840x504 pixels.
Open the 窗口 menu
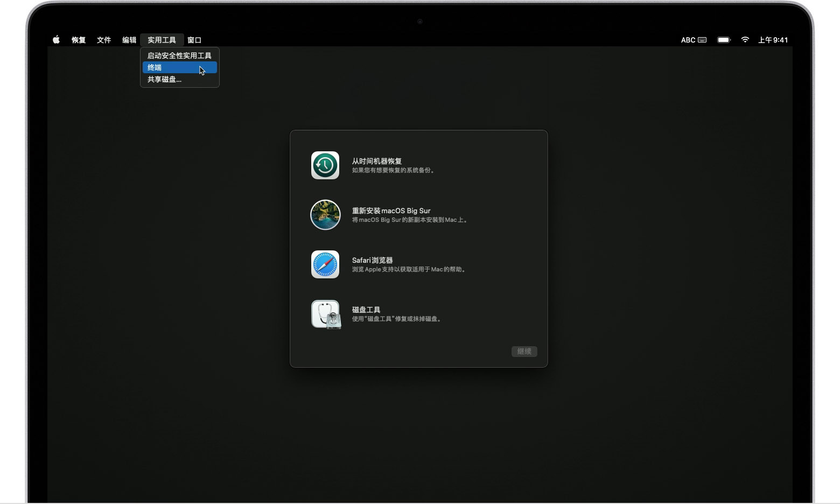tap(194, 40)
